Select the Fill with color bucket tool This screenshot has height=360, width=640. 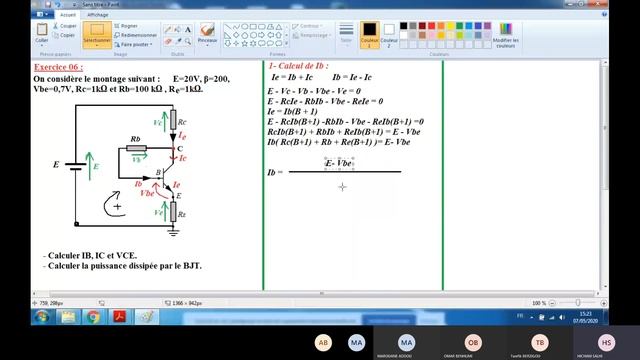[178, 30]
